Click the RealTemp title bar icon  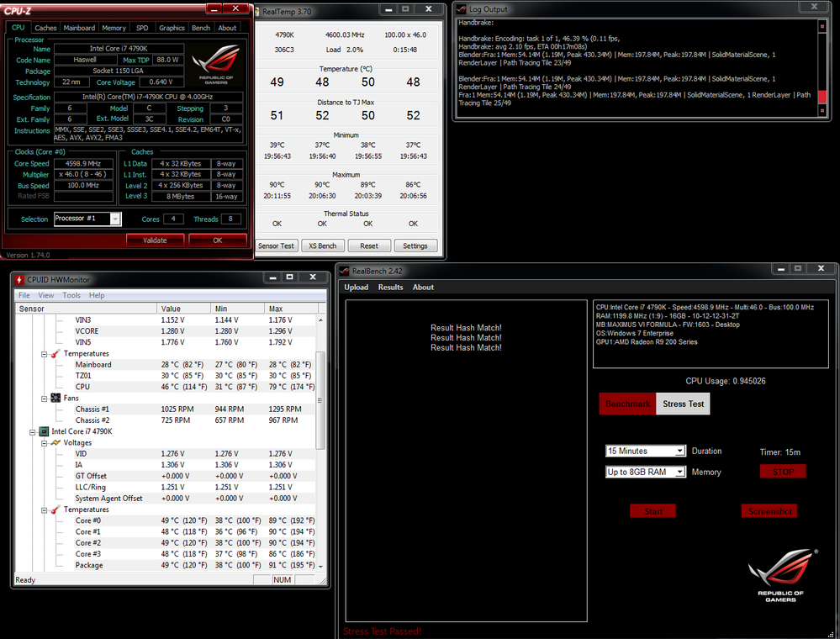coord(257,11)
